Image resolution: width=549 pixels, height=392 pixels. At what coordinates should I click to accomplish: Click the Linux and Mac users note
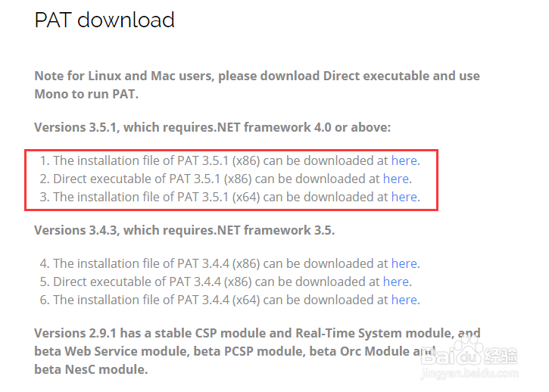(x=257, y=85)
